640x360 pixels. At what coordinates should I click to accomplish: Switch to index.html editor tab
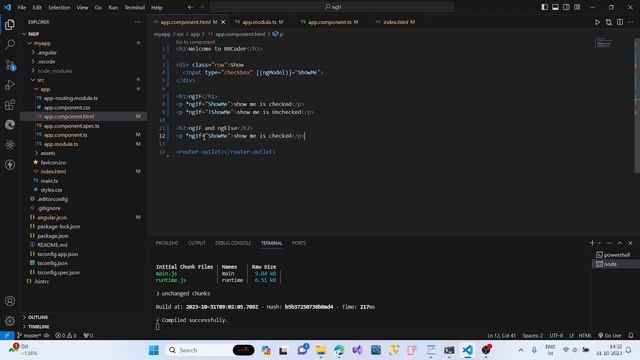[396, 22]
